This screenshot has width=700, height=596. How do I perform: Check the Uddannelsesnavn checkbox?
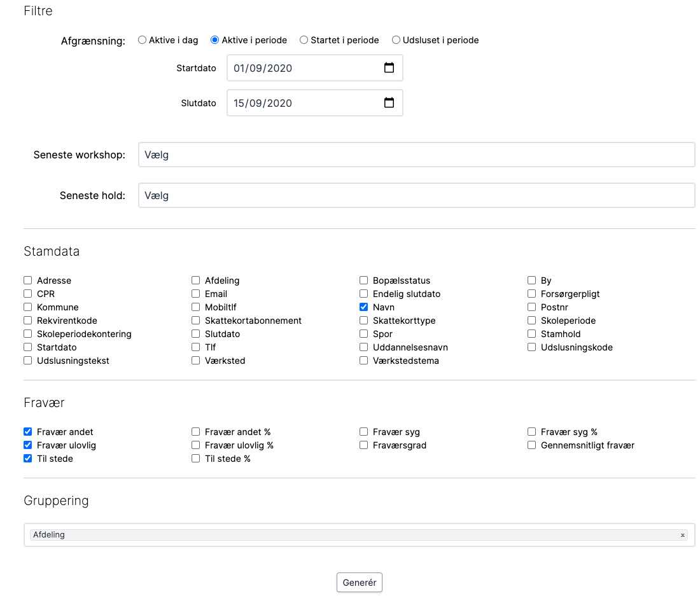[364, 347]
